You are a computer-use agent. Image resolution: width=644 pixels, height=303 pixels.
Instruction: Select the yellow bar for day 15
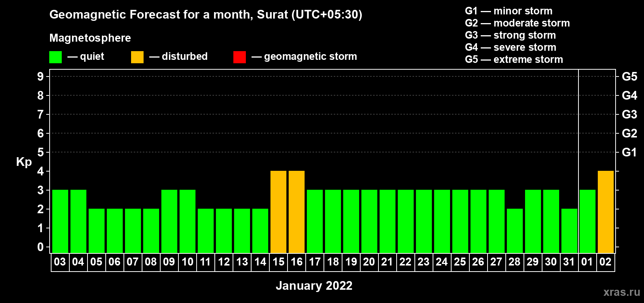[x=278, y=212]
